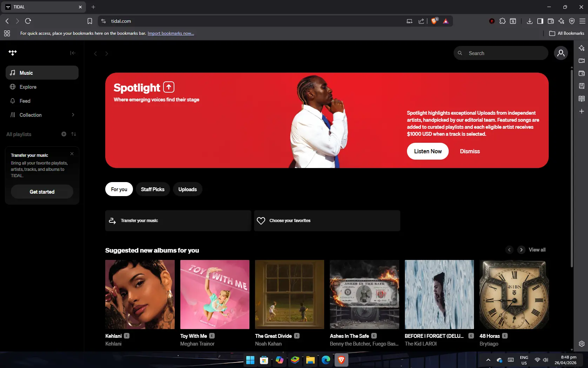The width and height of the screenshot is (588, 368).
Task: Open Brave Shields icon in address bar
Action: click(434, 21)
